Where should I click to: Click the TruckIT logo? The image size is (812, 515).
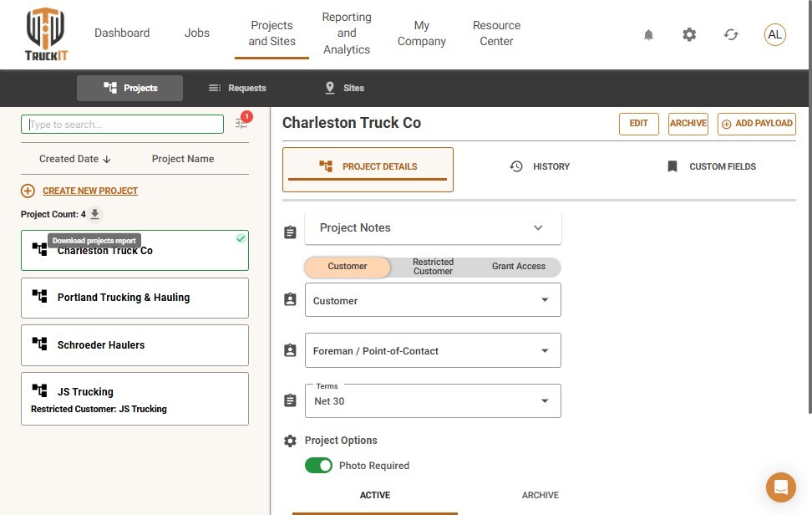[x=46, y=34]
